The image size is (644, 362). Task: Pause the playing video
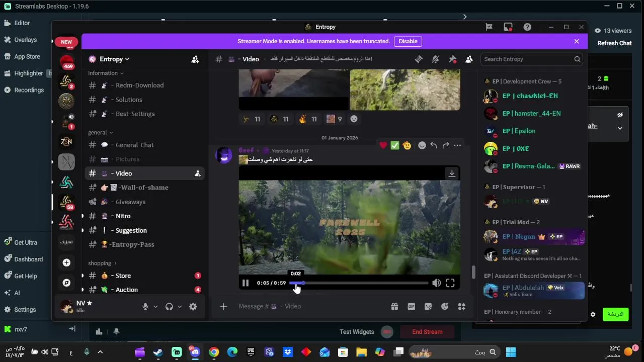coord(246,283)
